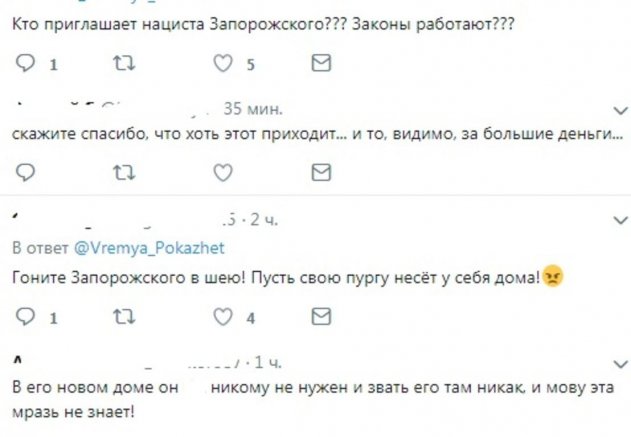The image size is (631, 437).
Task: Like the "скажите спасибо" tweet
Action: [225, 172]
